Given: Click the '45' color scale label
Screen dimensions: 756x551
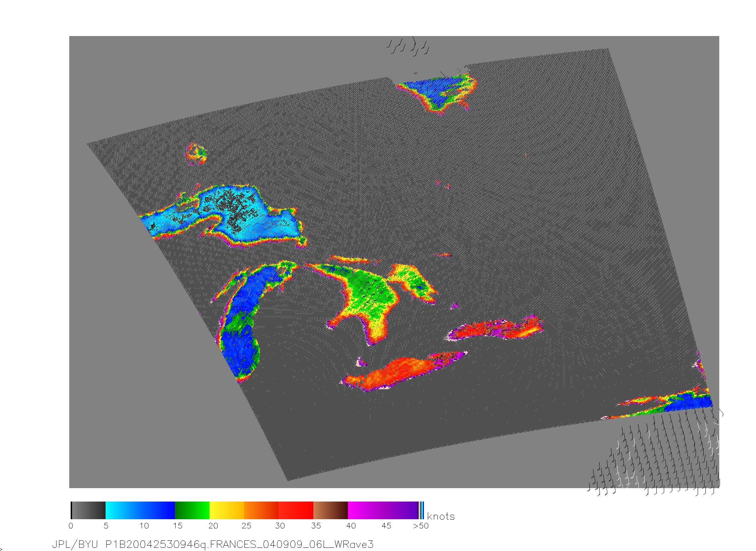Looking at the screenshot, I should pyautogui.click(x=386, y=526).
